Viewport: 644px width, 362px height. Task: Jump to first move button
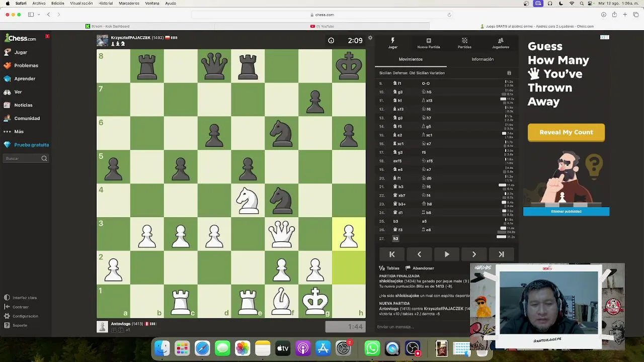392,254
